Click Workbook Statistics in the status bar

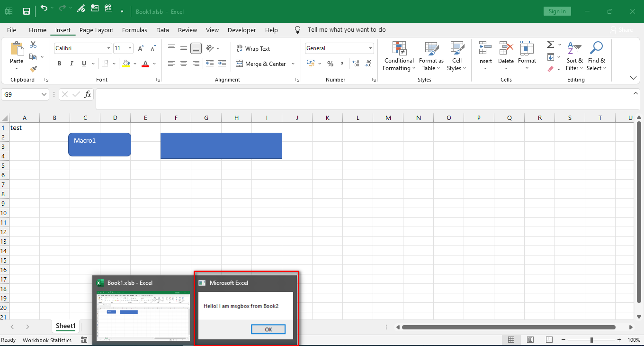(x=47, y=340)
